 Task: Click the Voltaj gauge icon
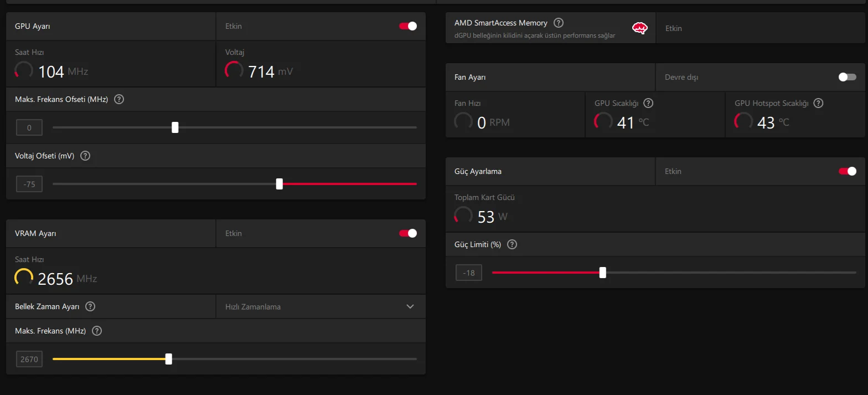234,70
